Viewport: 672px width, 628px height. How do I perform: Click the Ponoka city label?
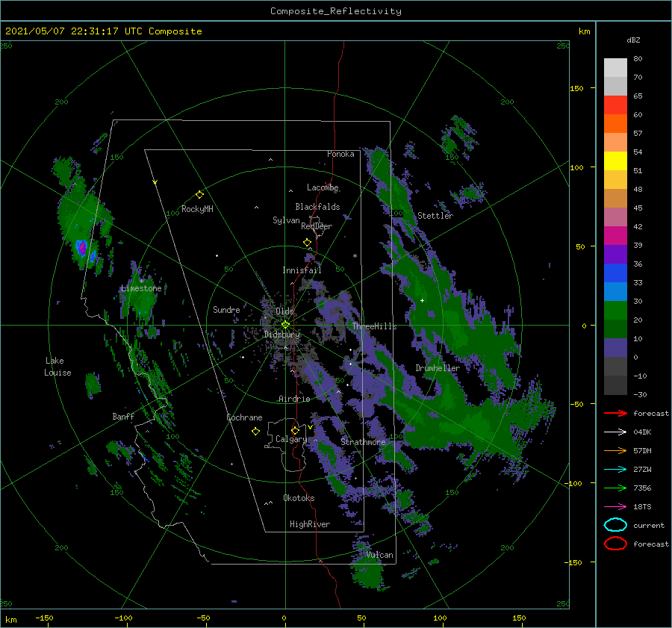(x=340, y=154)
